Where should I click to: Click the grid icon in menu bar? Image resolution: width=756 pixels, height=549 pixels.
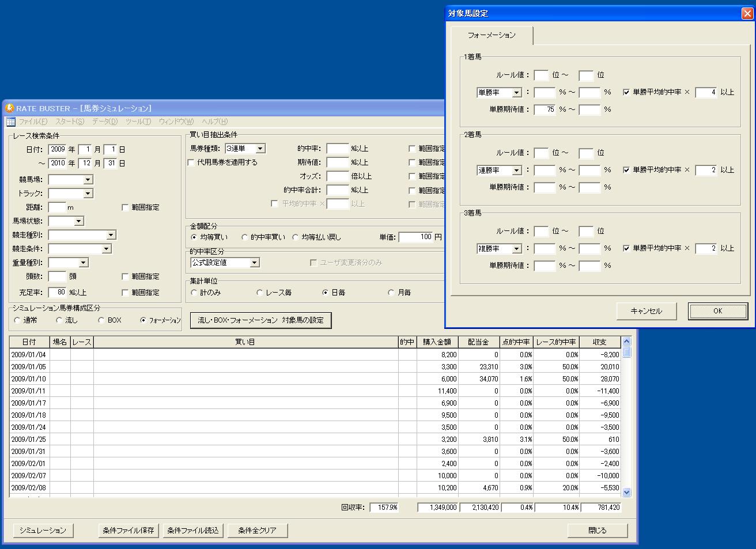tap(10, 122)
